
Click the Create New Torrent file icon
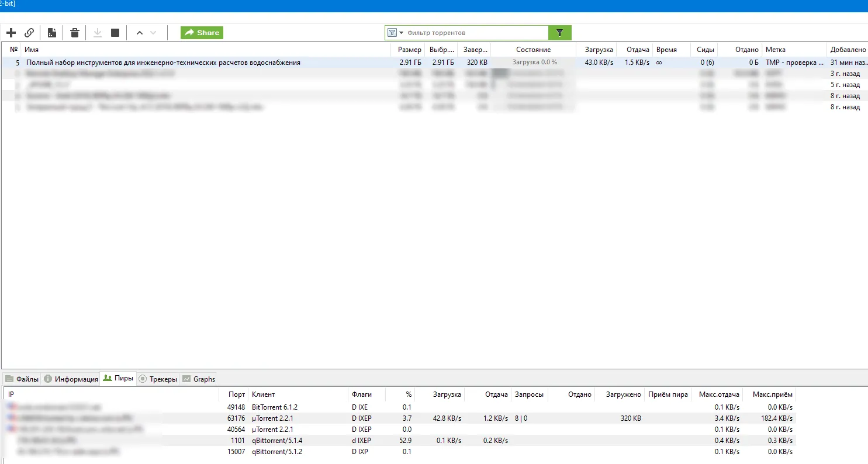click(52, 33)
